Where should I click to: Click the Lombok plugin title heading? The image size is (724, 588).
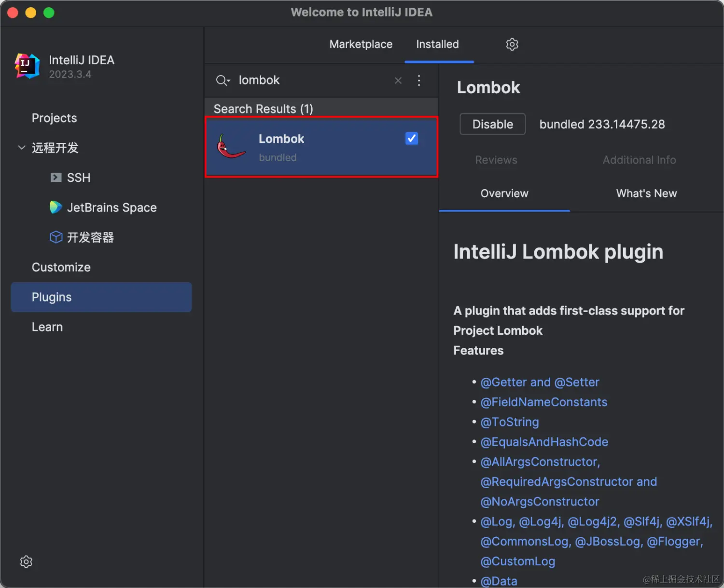coord(488,88)
